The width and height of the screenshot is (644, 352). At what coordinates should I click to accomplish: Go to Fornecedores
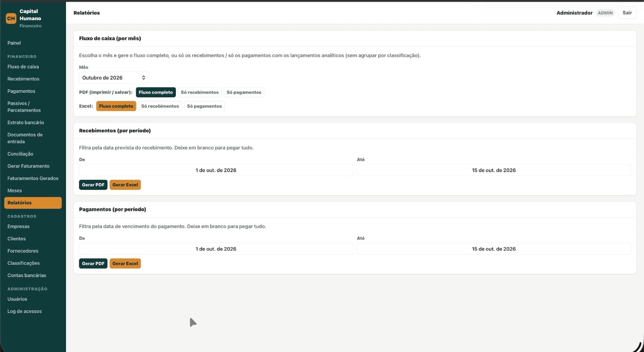(x=33, y=251)
